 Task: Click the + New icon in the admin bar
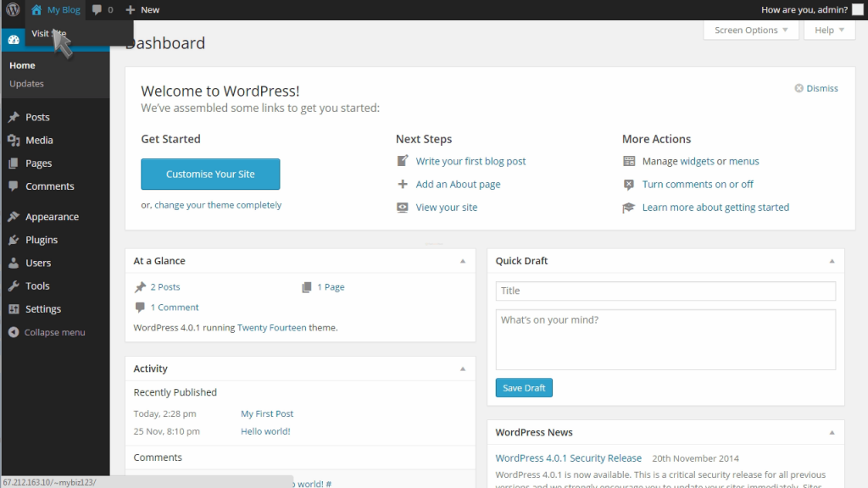pos(128,9)
